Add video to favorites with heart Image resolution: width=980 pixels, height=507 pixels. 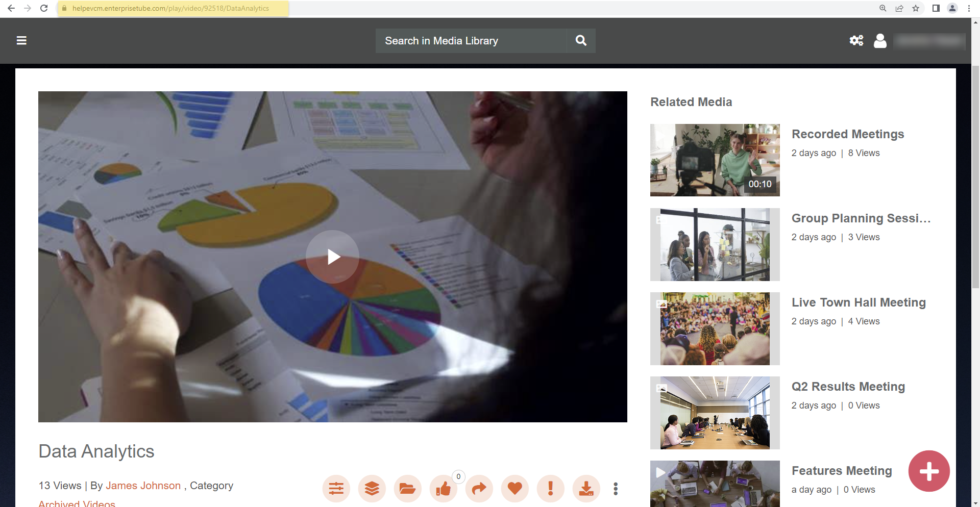point(514,489)
